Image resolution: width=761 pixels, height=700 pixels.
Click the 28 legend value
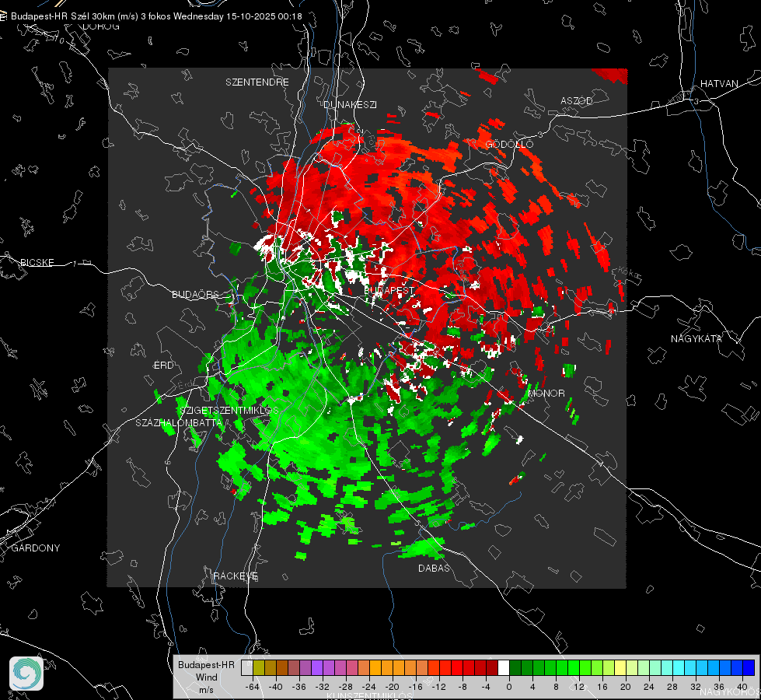click(672, 687)
